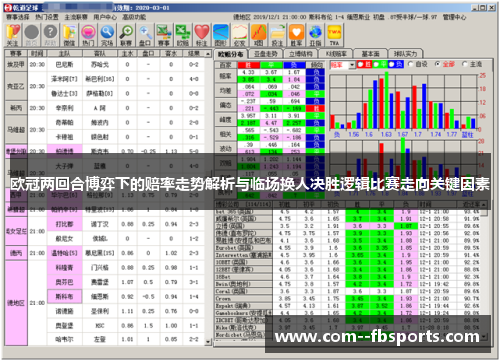Export with the 赛事 Excel icon
The height and width of the screenshot is (362, 500).
164,35
